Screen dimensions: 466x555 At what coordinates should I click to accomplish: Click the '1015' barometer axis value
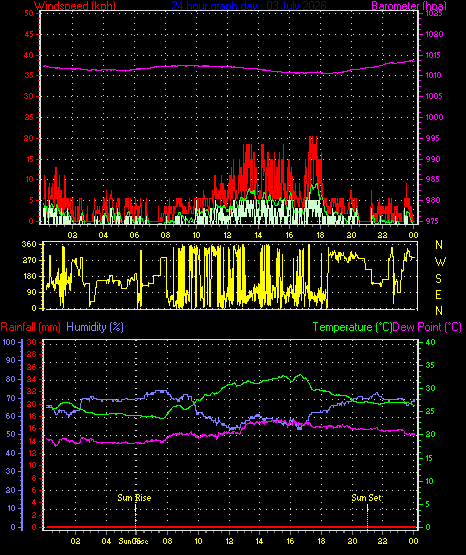433,55
